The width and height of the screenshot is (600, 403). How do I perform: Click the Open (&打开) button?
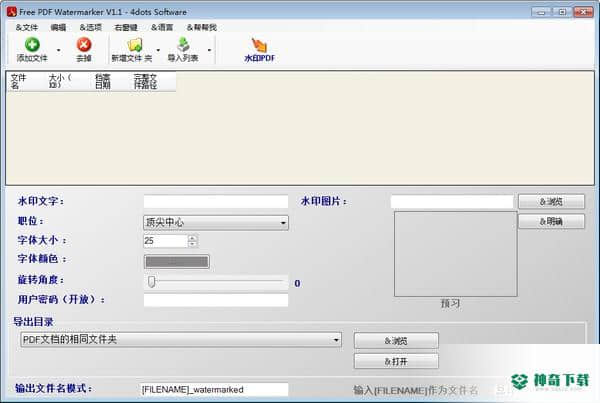click(396, 361)
